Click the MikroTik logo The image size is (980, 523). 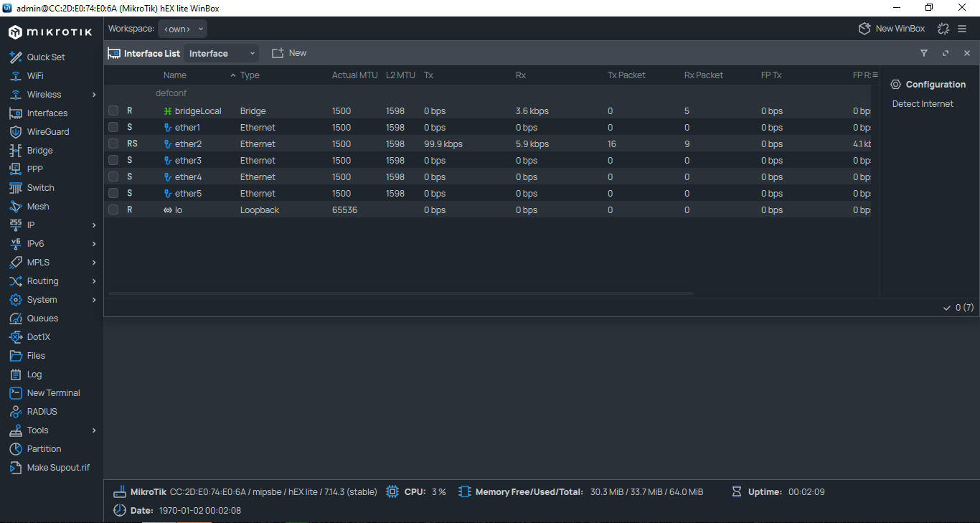50,32
